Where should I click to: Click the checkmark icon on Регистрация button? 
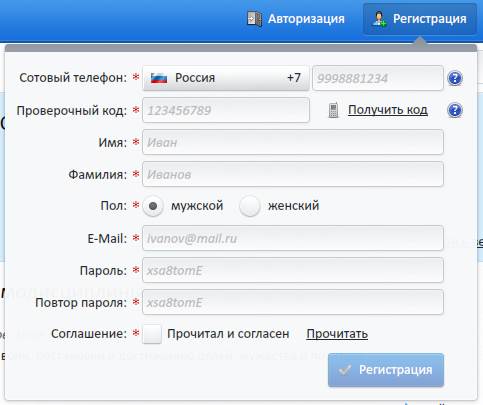[x=345, y=370]
